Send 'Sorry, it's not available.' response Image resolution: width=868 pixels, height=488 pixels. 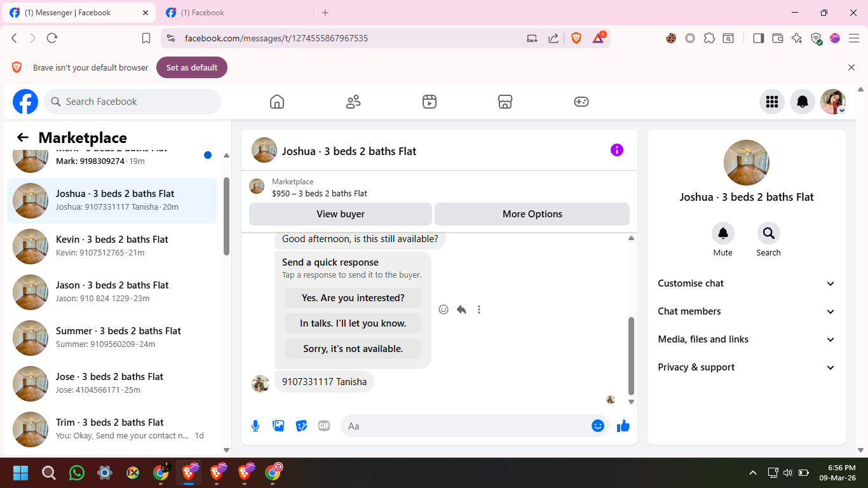coord(353,349)
